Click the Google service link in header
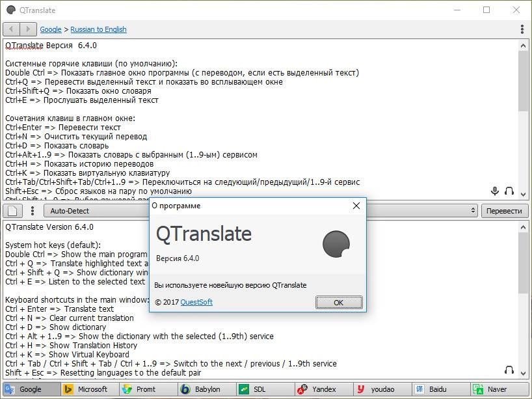532x399 pixels. [x=51, y=29]
